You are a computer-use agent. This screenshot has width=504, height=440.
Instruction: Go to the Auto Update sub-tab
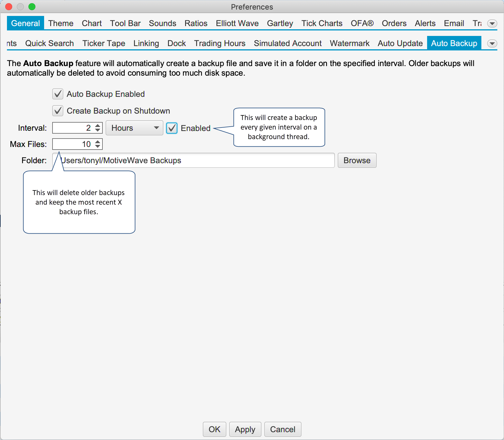click(x=400, y=43)
